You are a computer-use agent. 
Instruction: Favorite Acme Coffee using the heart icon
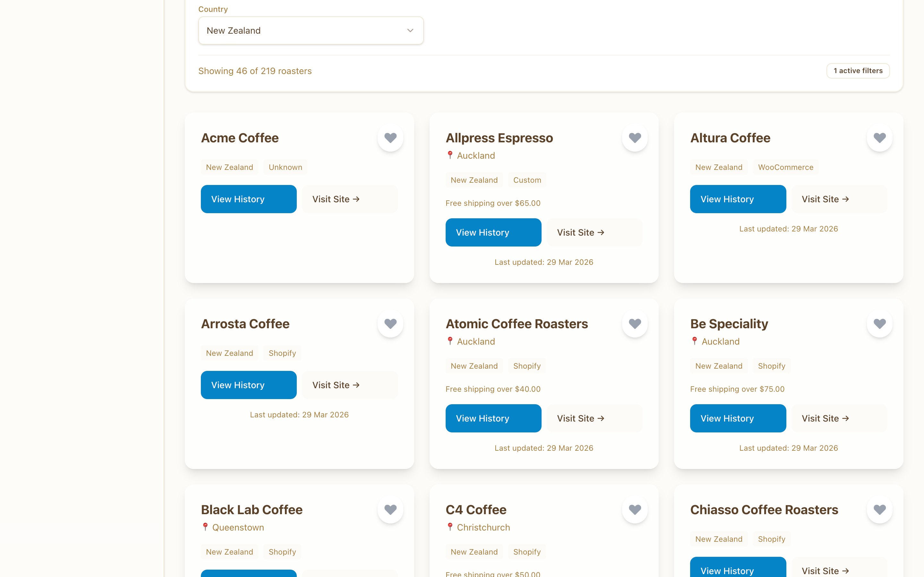click(390, 138)
